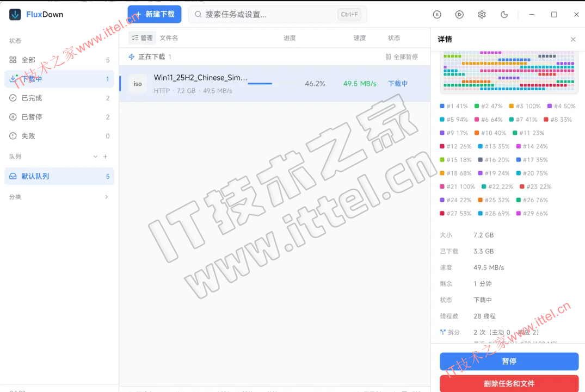
Task: Click the 7.2 GB size value
Action: pyautogui.click(x=484, y=235)
